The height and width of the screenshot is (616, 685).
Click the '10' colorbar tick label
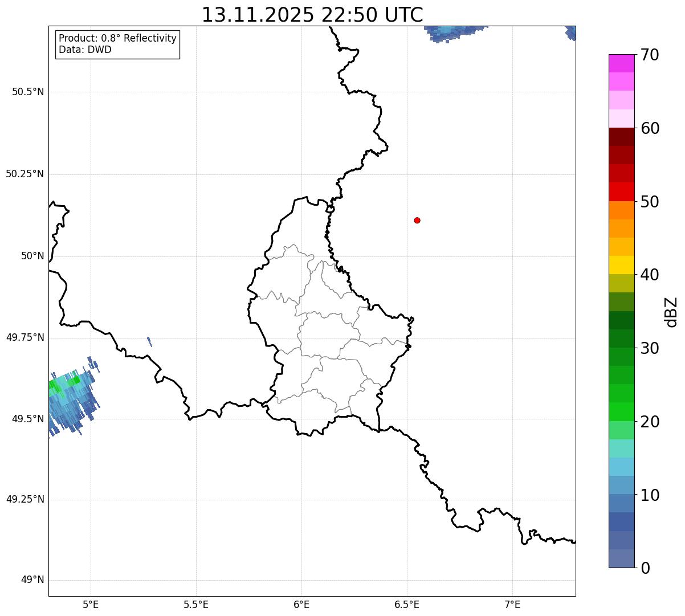[650, 495]
